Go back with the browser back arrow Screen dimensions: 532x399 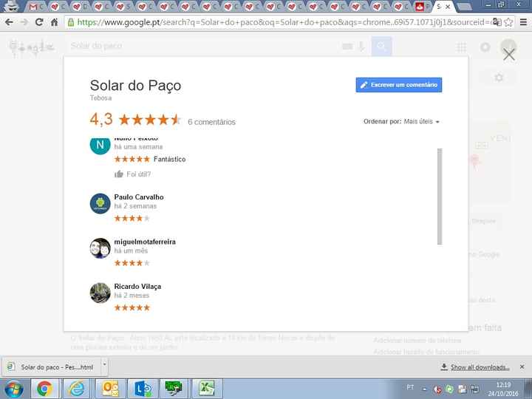pos(9,22)
